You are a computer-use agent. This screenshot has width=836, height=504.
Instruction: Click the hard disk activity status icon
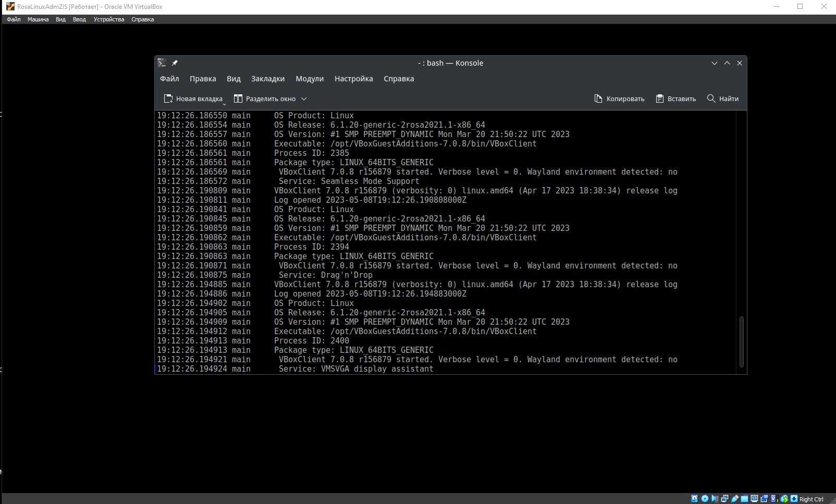pyautogui.click(x=694, y=499)
